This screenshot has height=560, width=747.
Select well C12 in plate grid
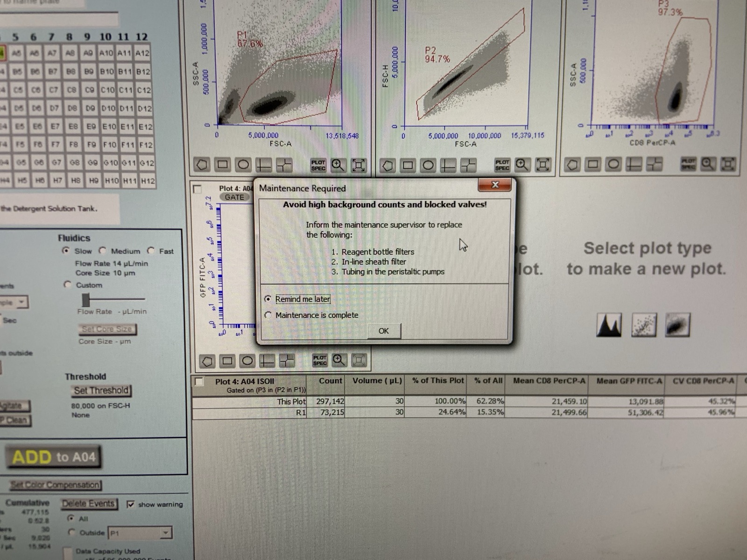click(x=144, y=90)
